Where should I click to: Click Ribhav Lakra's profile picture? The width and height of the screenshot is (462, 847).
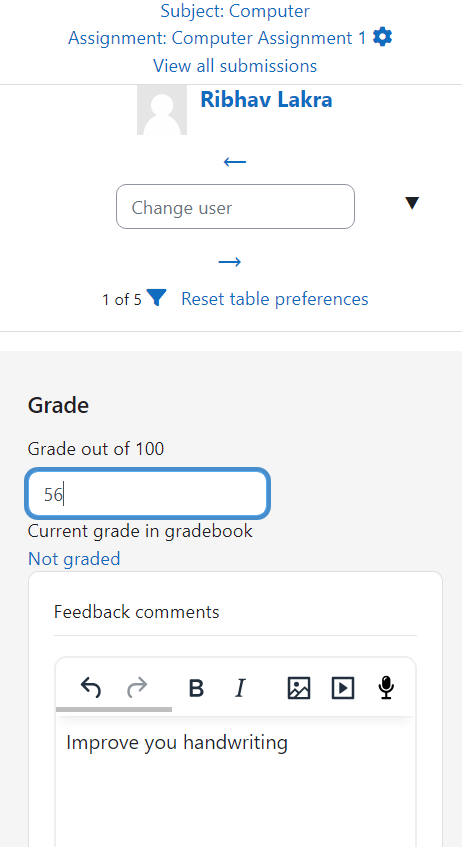tap(162, 110)
